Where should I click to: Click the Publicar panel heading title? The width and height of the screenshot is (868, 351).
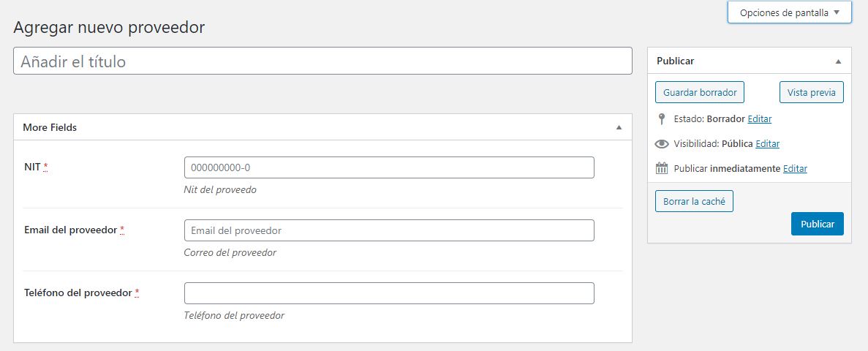tap(675, 61)
